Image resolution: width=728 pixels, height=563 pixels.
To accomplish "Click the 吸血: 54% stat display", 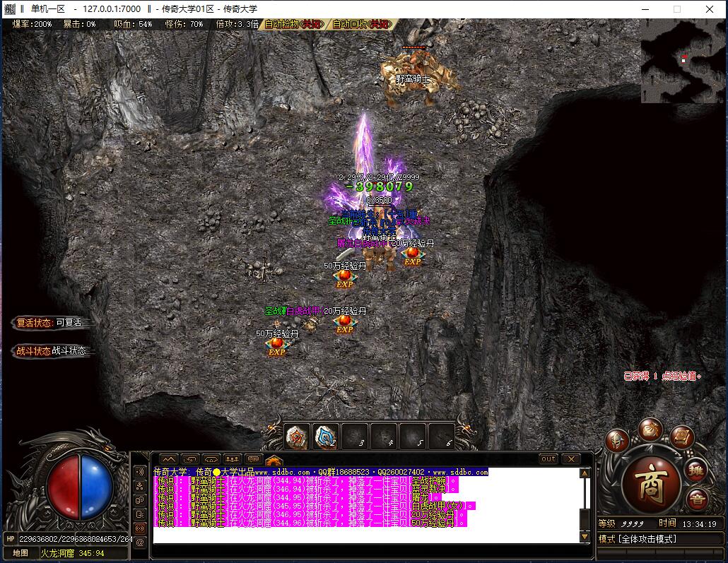I will click(x=134, y=24).
